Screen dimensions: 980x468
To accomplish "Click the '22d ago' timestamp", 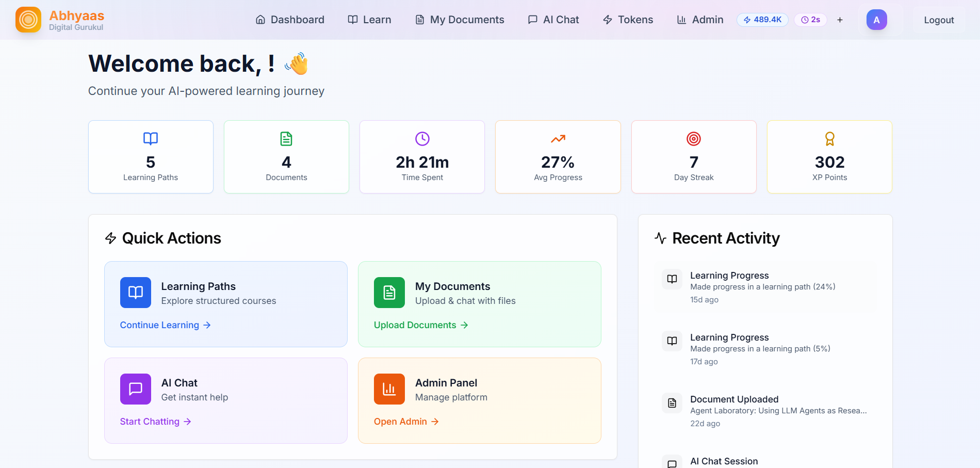I will coord(705,424).
